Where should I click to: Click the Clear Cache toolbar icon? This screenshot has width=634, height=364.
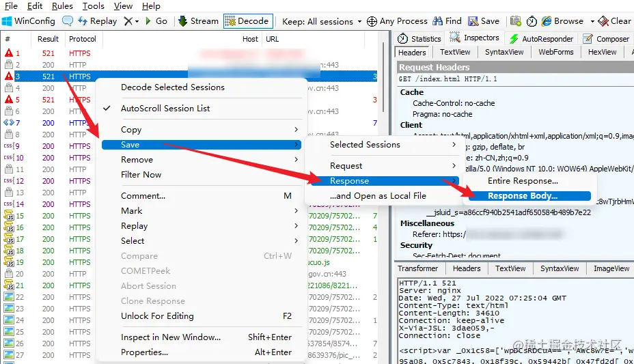pyautogui.click(x=603, y=21)
